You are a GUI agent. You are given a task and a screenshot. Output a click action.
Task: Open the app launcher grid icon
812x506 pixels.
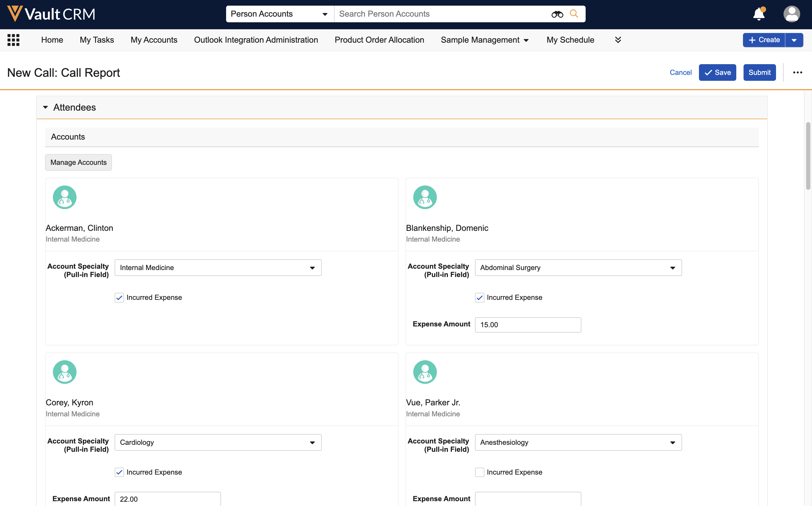click(13, 40)
